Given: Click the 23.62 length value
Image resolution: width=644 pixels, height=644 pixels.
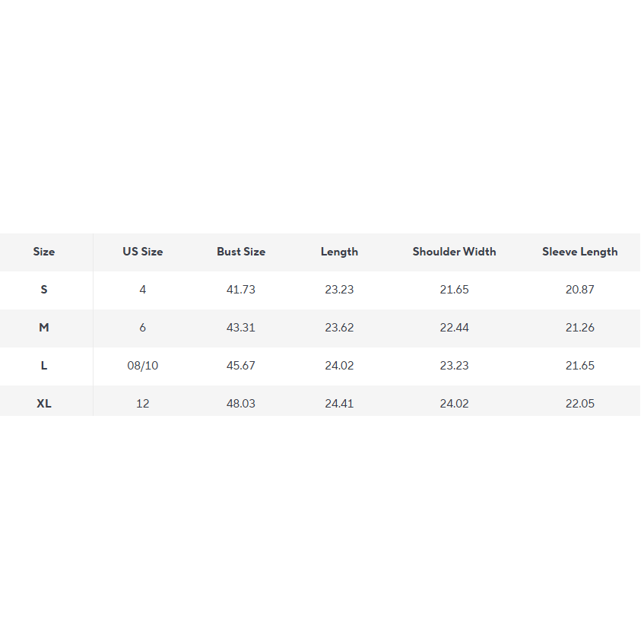Looking at the screenshot, I should coord(339,328).
